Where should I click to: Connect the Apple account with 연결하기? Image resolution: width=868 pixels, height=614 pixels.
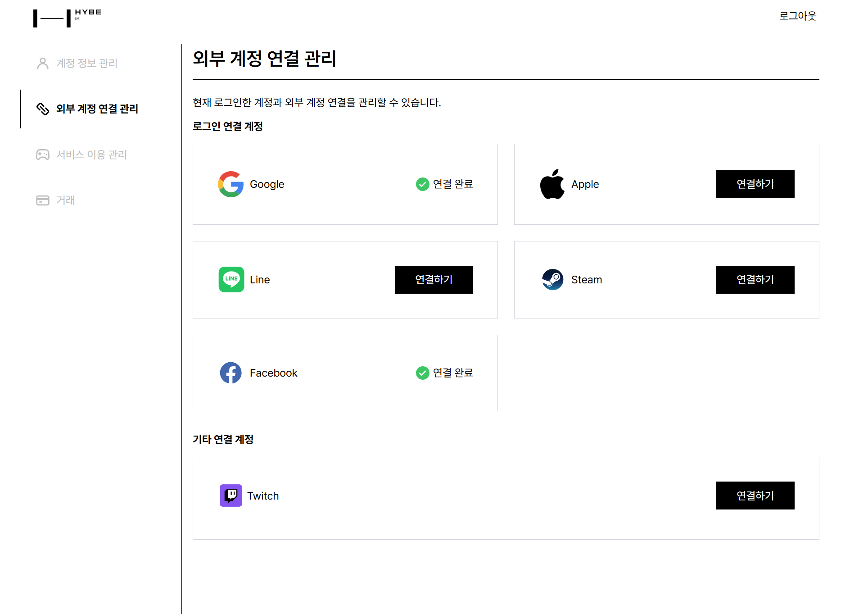point(755,184)
